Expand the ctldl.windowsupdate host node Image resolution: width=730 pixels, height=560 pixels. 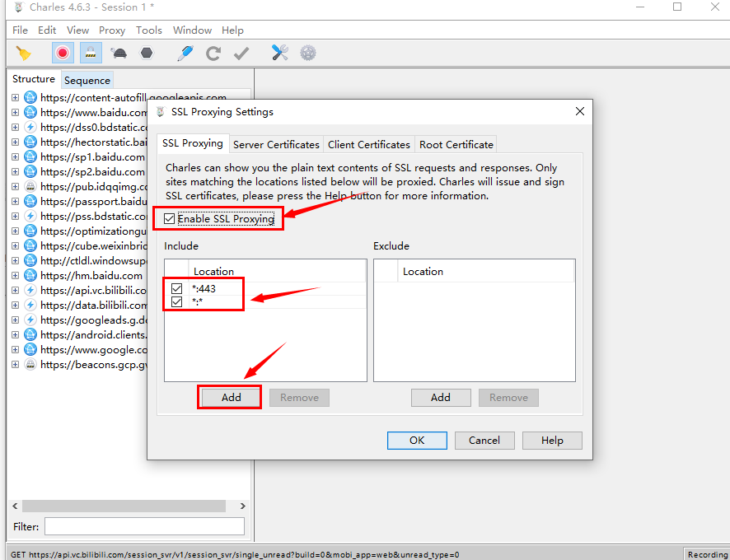coord(16,261)
